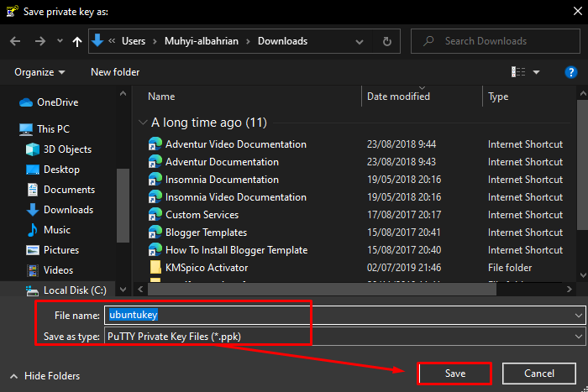Sort by the Date modified column
Screen dimensions: 588x392
398,97
